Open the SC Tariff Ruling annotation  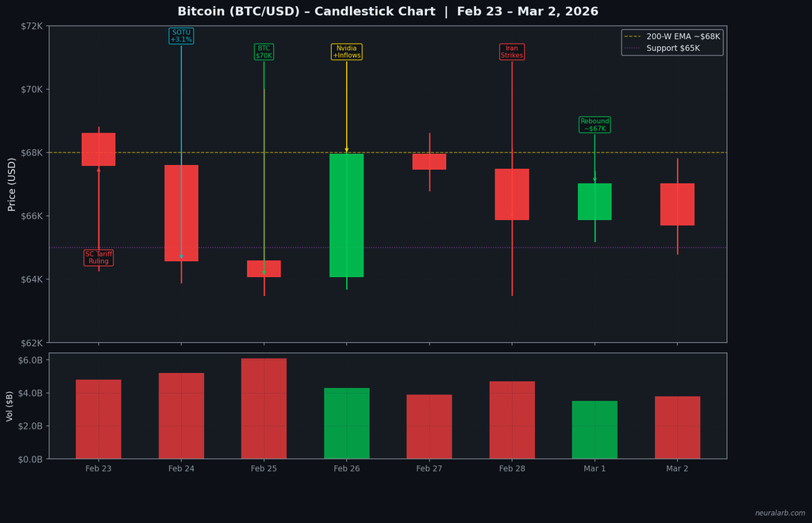(x=98, y=260)
